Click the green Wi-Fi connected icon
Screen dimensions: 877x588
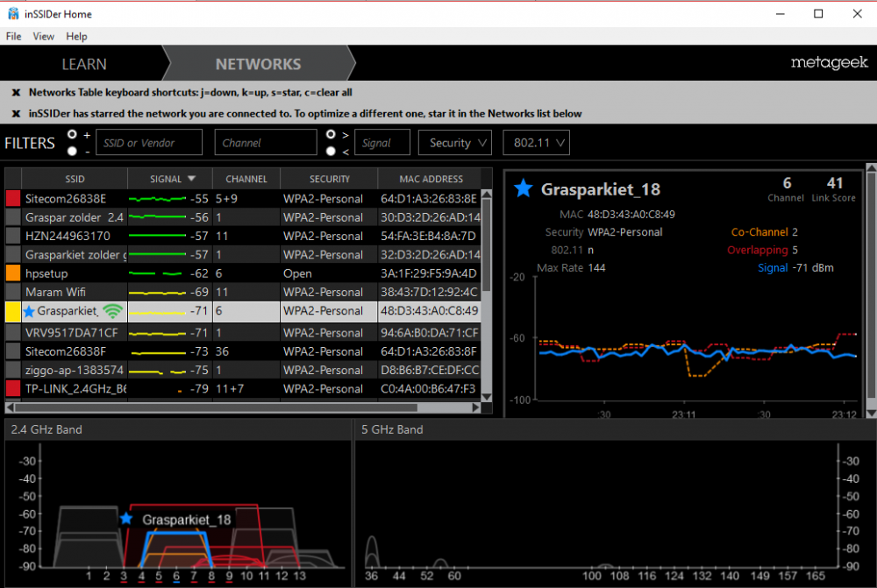click(112, 311)
